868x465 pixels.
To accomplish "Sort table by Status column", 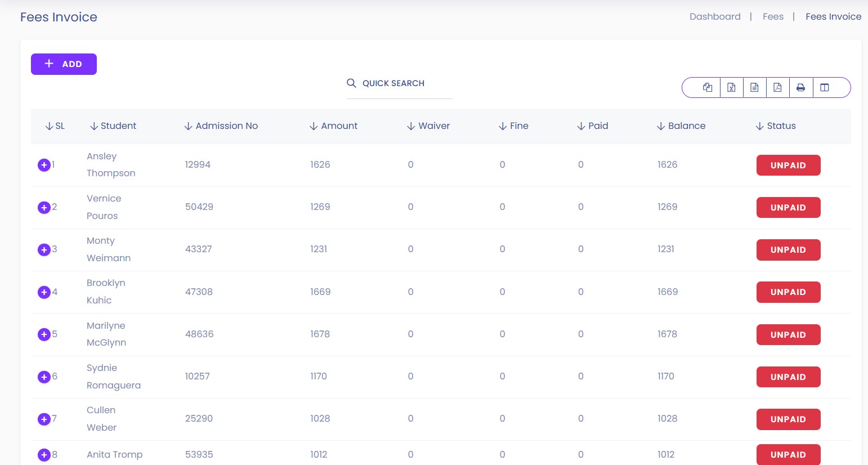I will [x=776, y=126].
